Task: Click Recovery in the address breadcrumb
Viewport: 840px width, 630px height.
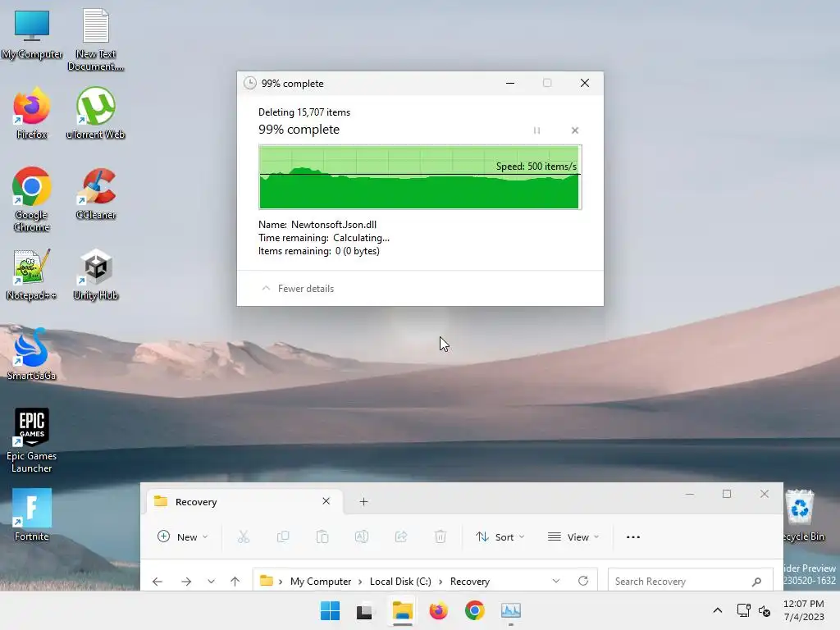Action: [470, 582]
